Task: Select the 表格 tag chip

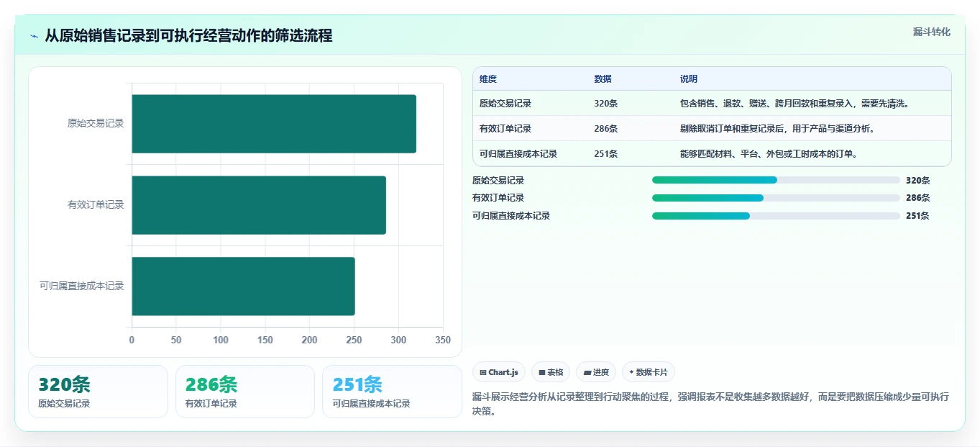Action: pos(551,372)
